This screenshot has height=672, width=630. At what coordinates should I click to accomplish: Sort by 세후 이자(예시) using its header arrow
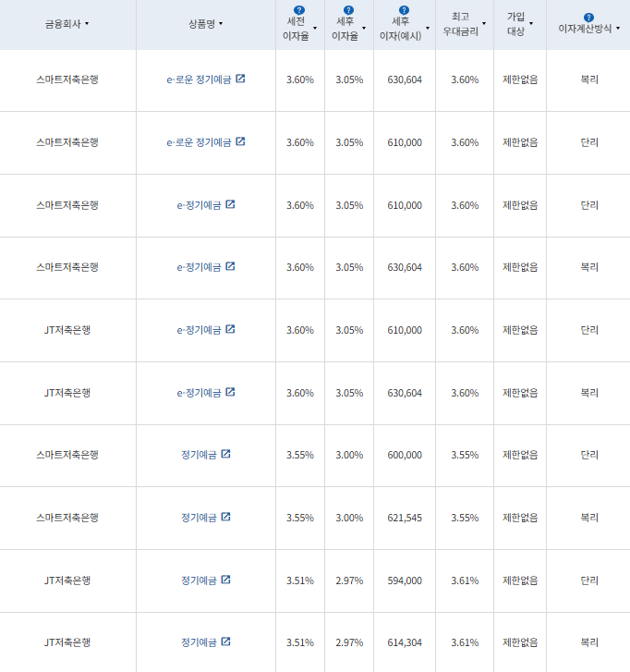(428, 29)
